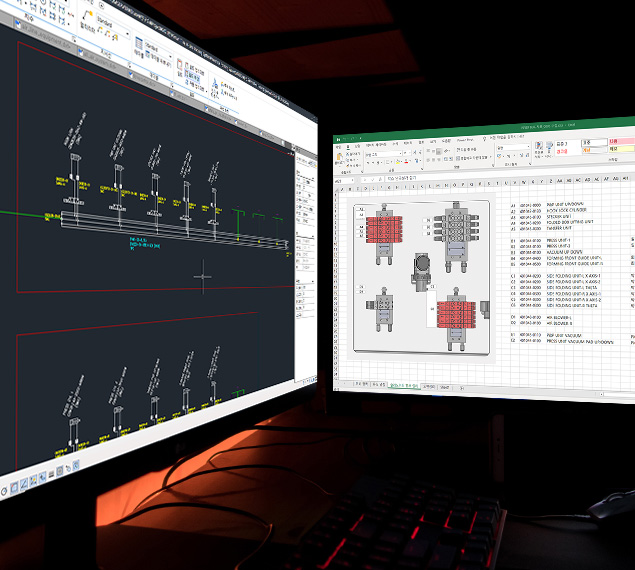Viewport: 635px width, 570px height.
Task: Open the File tab in Excel ribbon
Action: pos(340,145)
